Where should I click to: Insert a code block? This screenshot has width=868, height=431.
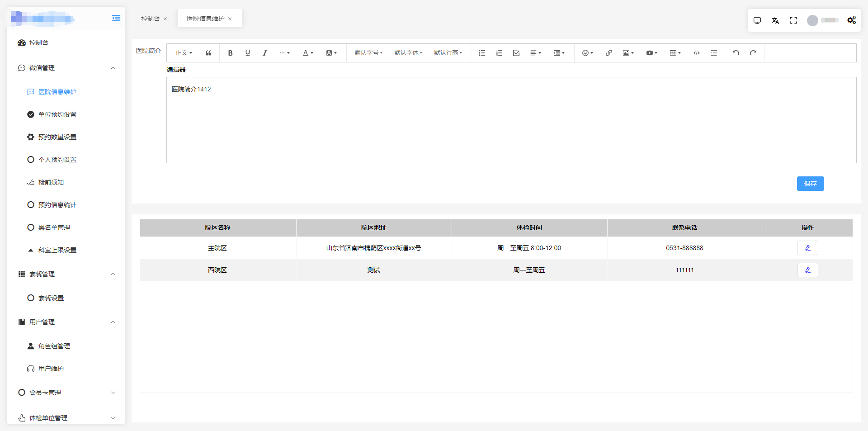click(x=697, y=53)
